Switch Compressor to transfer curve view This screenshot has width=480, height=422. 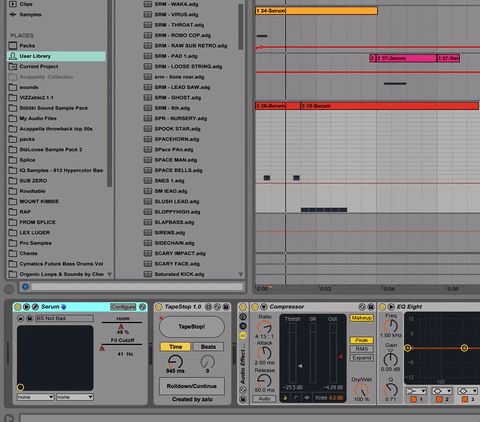[296, 398]
